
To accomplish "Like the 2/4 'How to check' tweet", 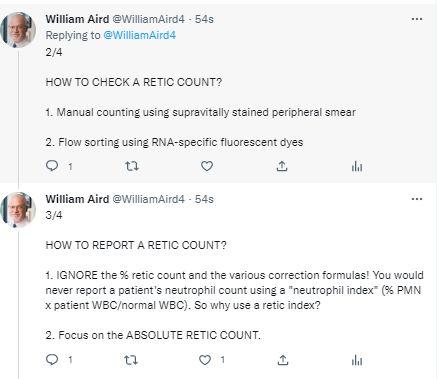I will pyautogui.click(x=207, y=166).
